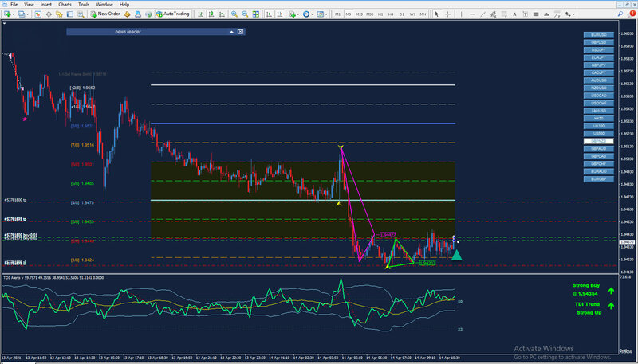Select the M30 timeframe
Image resolution: width=638 pixels, height=364 pixels.
click(x=369, y=14)
